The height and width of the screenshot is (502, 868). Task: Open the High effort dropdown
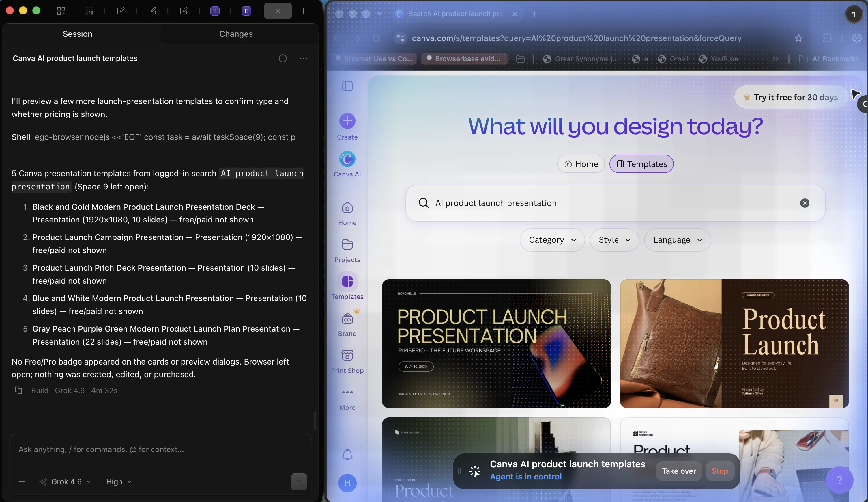[x=119, y=482]
